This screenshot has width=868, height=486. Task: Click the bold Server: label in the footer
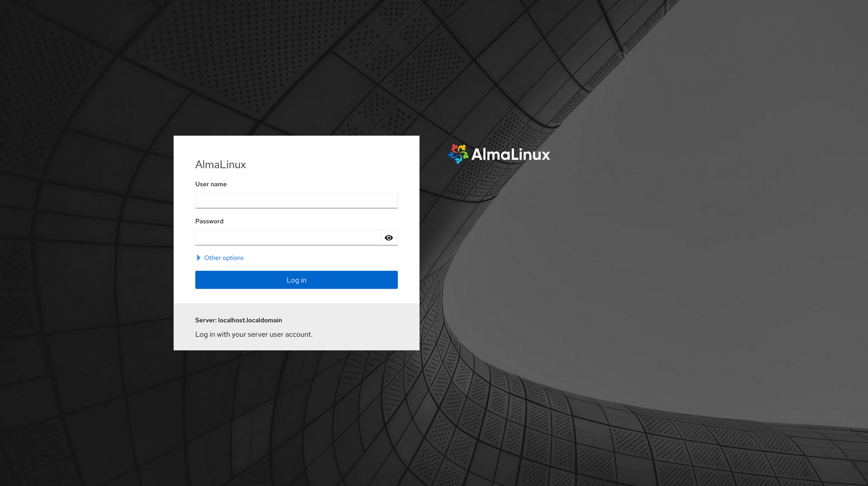206,320
